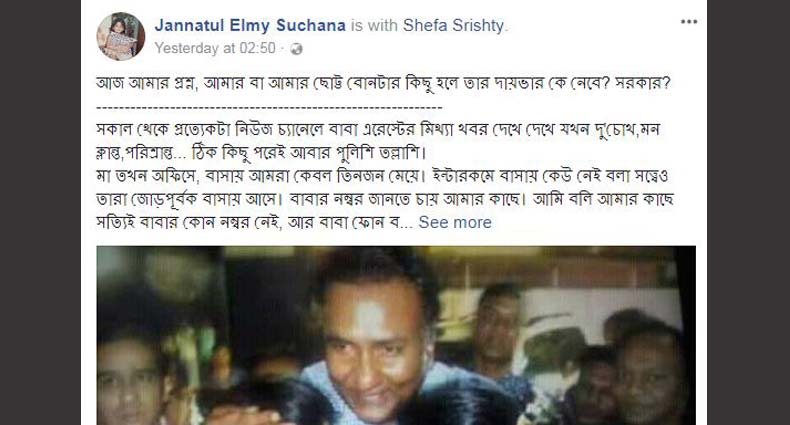Image resolution: width=790 pixels, height=425 pixels.
Task: Click the dark margin right of the post
Action: (748, 212)
